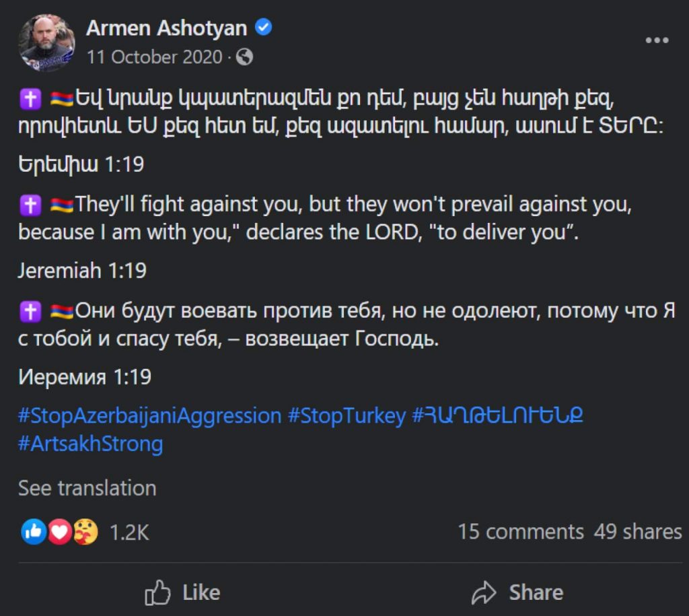Click the 11 October 2020 timestamp

[154, 57]
